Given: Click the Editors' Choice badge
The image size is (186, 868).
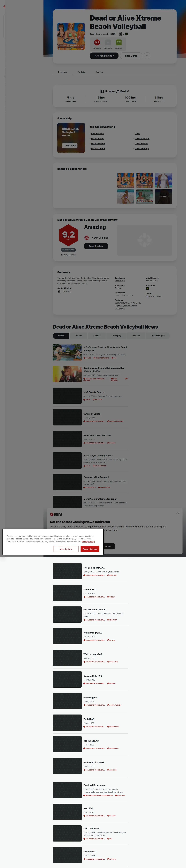Looking at the screenshot, I should tap(69, 250).
